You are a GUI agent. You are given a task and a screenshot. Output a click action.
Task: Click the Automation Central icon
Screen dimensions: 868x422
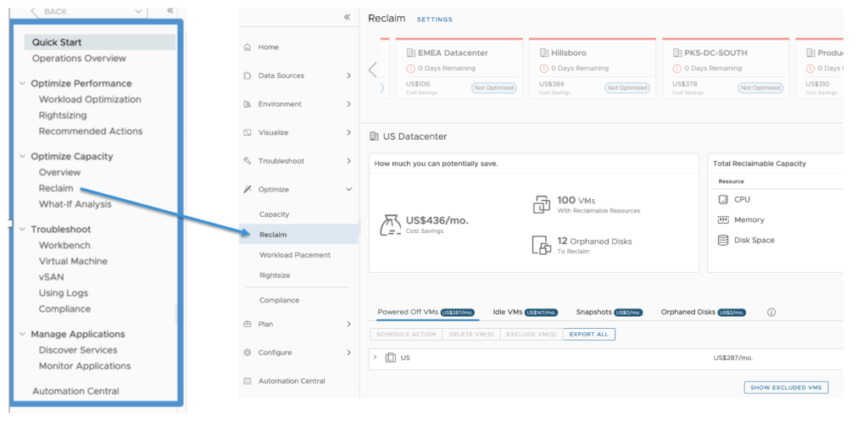pyautogui.click(x=247, y=381)
